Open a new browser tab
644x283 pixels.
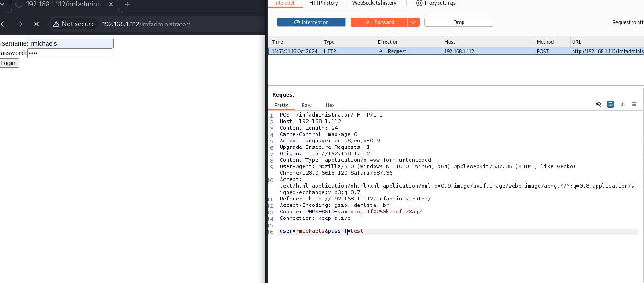click(x=128, y=5)
